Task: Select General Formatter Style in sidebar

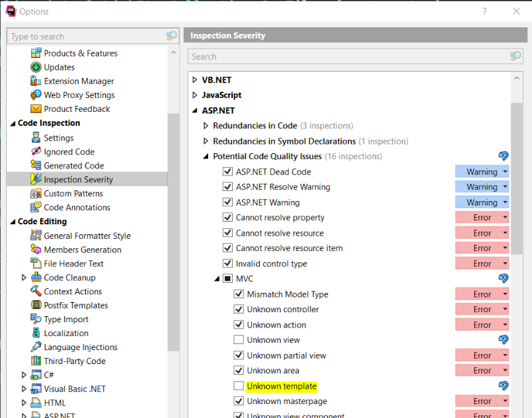Action: [x=87, y=236]
